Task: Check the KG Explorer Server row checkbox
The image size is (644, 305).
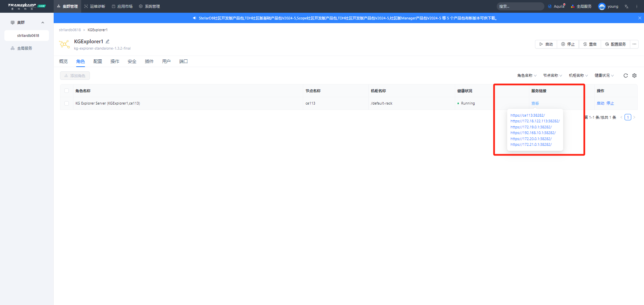Action: point(66,103)
